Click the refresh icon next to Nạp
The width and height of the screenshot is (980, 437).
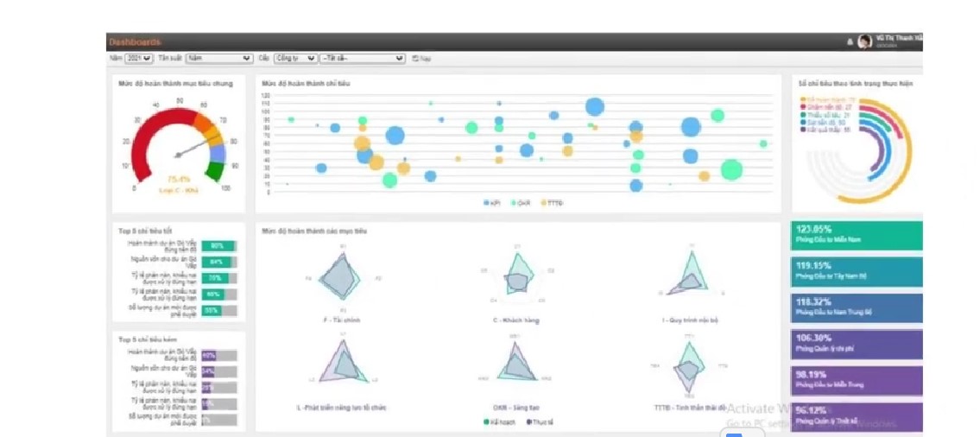pyautogui.click(x=415, y=59)
